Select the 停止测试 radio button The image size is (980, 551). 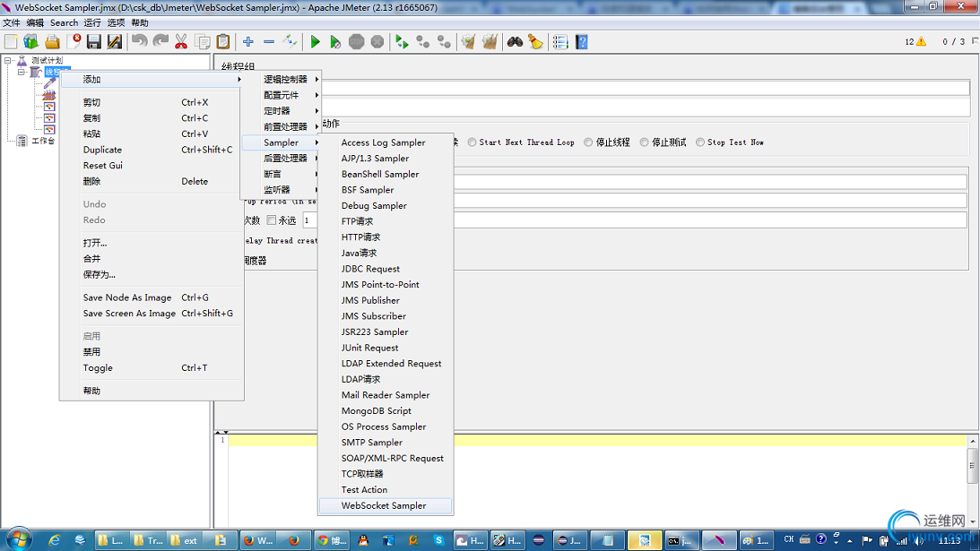(x=645, y=142)
